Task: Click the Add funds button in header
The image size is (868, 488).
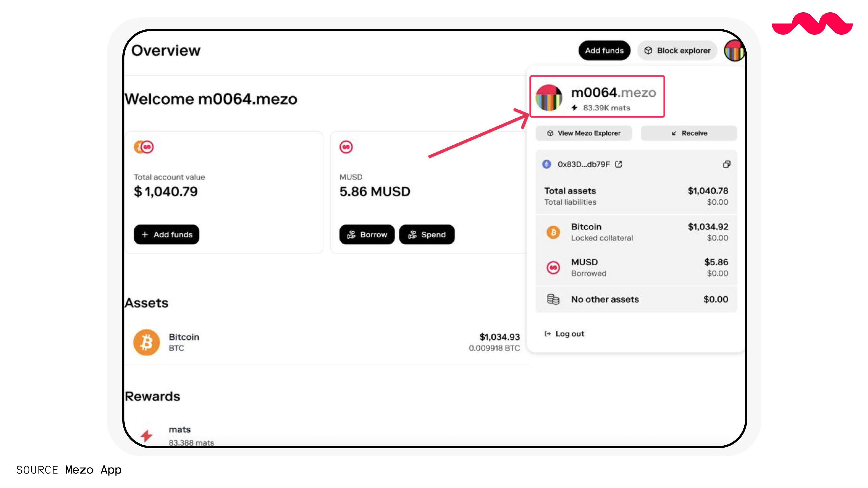Action: 604,51
